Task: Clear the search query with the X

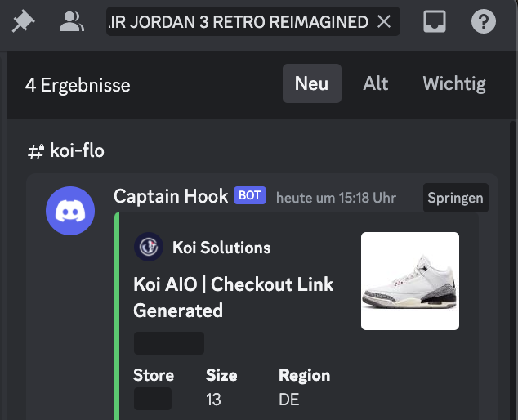Action: [384, 22]
